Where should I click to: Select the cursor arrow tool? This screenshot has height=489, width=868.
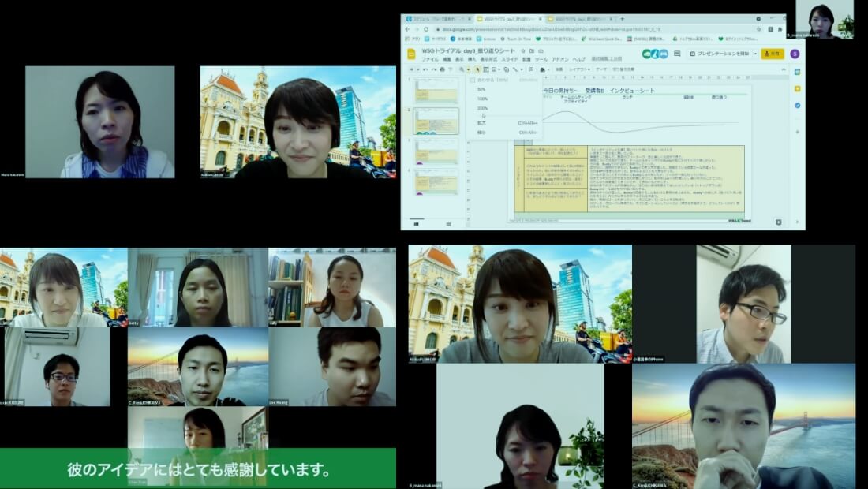coord(477,69)
